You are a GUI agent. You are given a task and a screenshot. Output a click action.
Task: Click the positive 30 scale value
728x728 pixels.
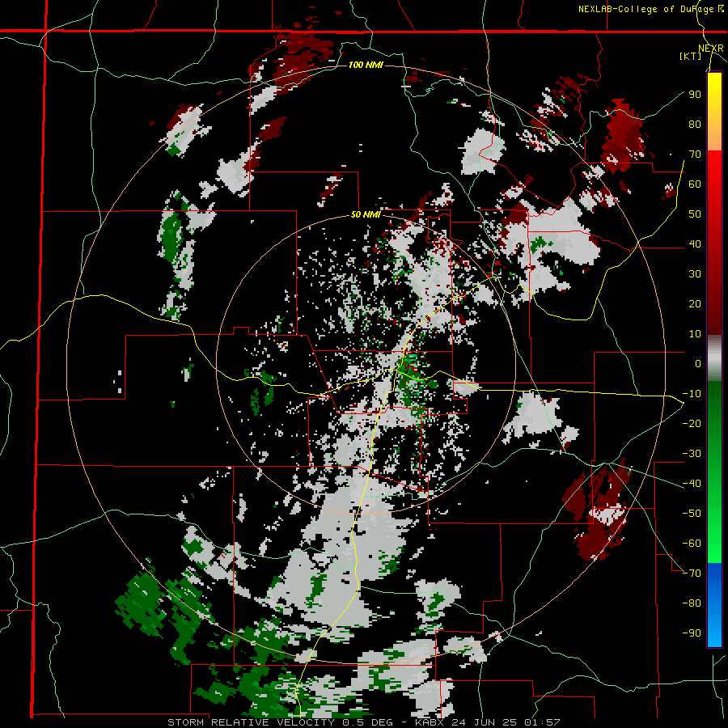click(x=695, y=274)
